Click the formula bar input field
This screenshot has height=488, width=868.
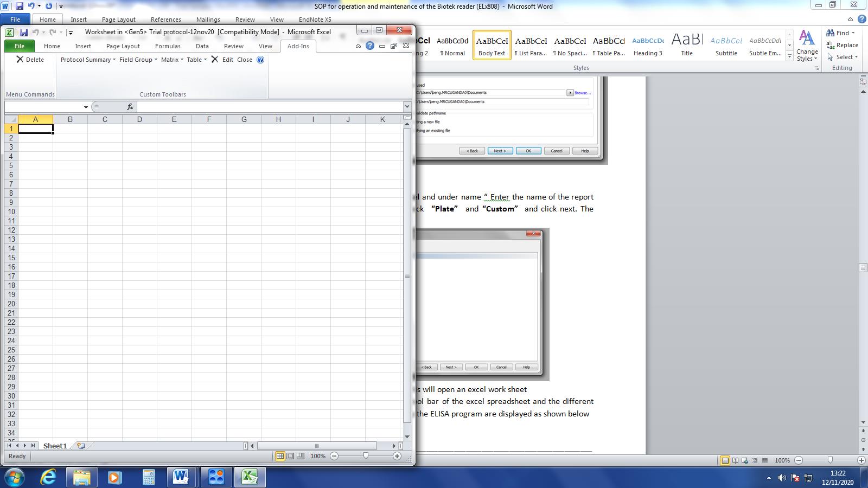click(270, 107)
